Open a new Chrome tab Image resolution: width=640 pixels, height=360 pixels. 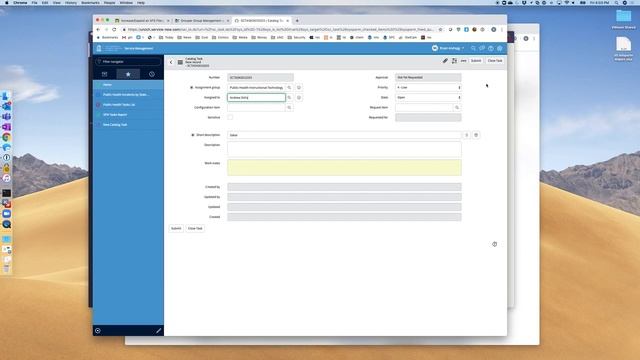click(297, 20)
